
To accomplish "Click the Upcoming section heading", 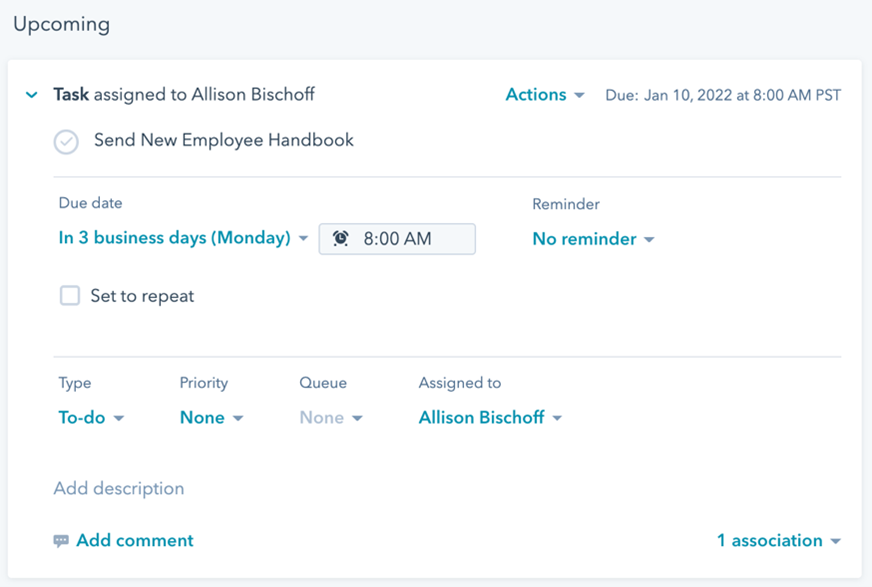I will pyautogui.click(x=62, y=24).
